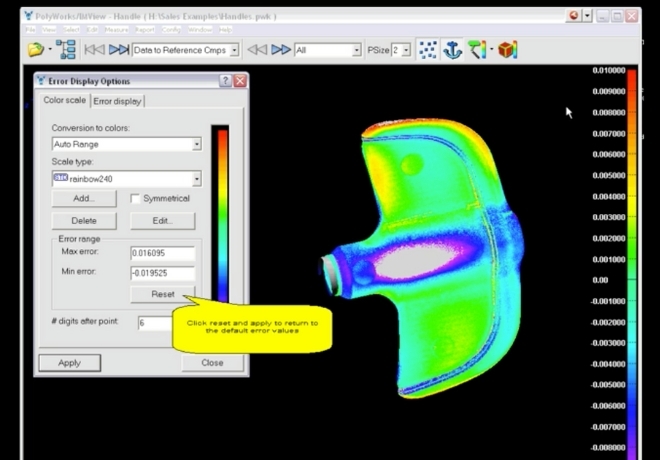660x460 pixels.
Task: Open the rainbow240 scale type dropdown
Action: pos(196,178)
